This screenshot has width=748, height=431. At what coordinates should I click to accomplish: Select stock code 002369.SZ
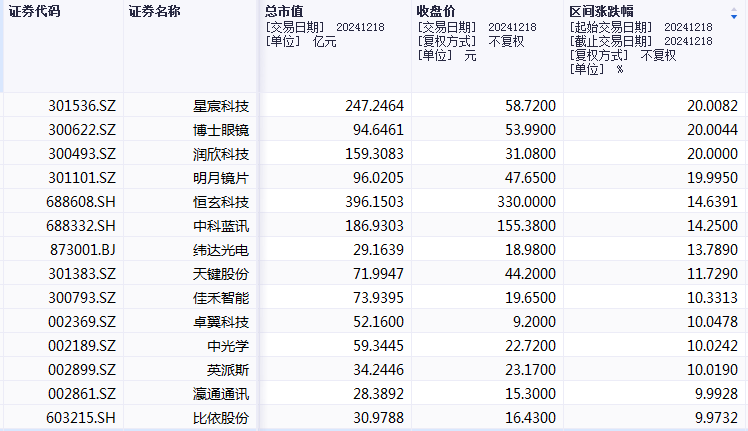click(82, 322)
